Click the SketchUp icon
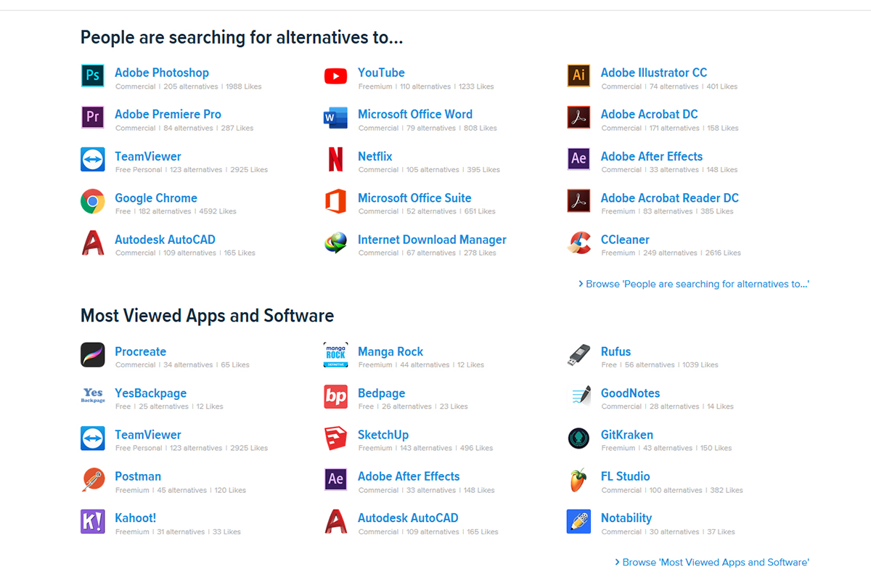Image resolution: width=871 pixels, height=588 pixels. coord(335,438)
